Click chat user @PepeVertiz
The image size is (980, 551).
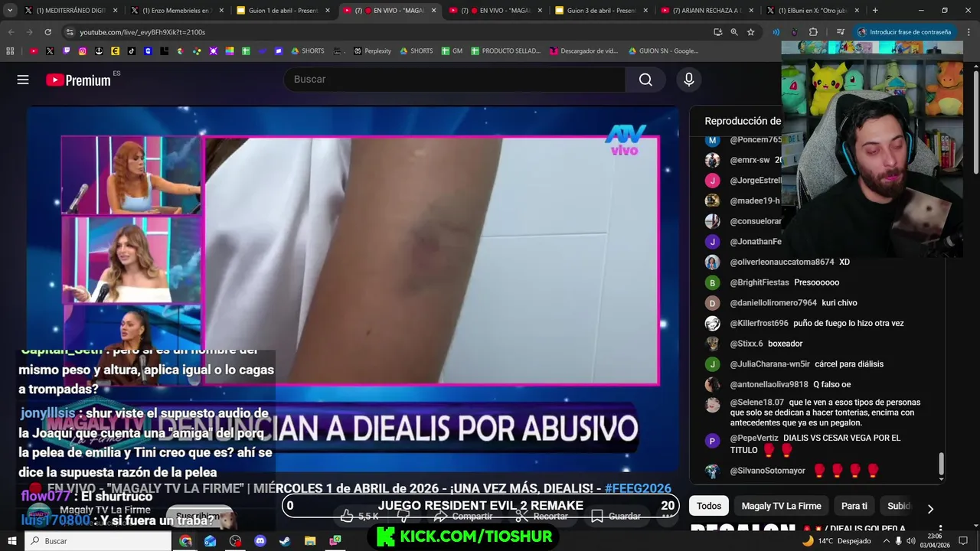(x=753, y=438)
